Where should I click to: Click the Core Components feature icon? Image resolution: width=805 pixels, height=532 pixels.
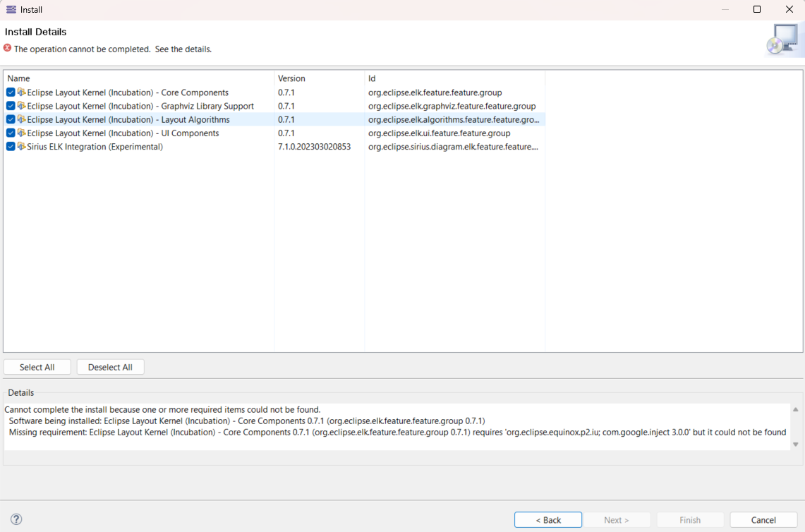(21, 92)
